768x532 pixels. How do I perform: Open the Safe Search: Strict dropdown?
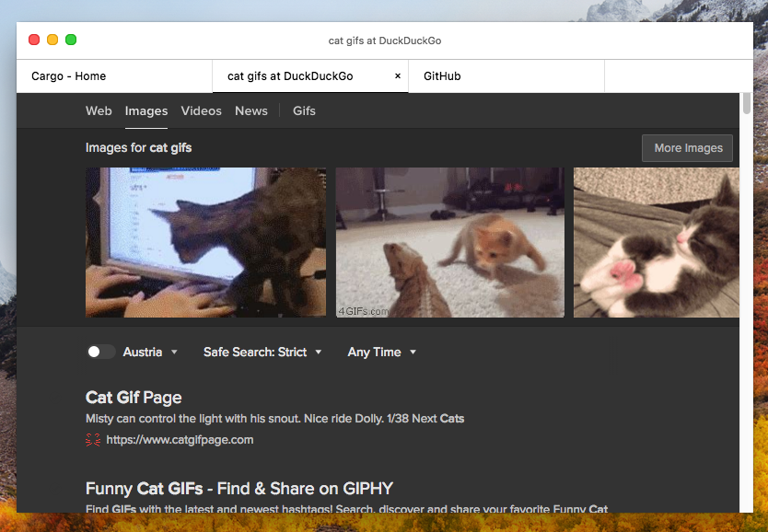point(262,352)
